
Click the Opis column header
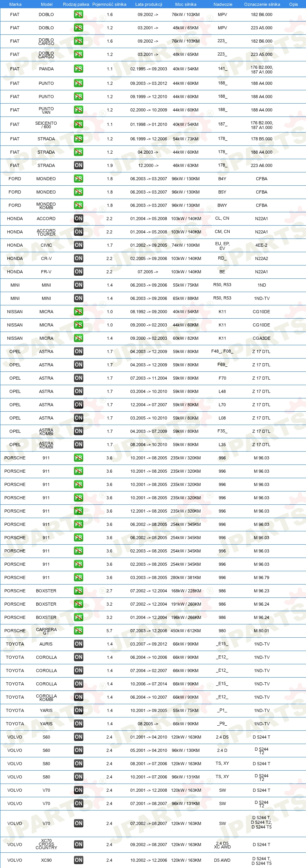click(x=293, y=4)
